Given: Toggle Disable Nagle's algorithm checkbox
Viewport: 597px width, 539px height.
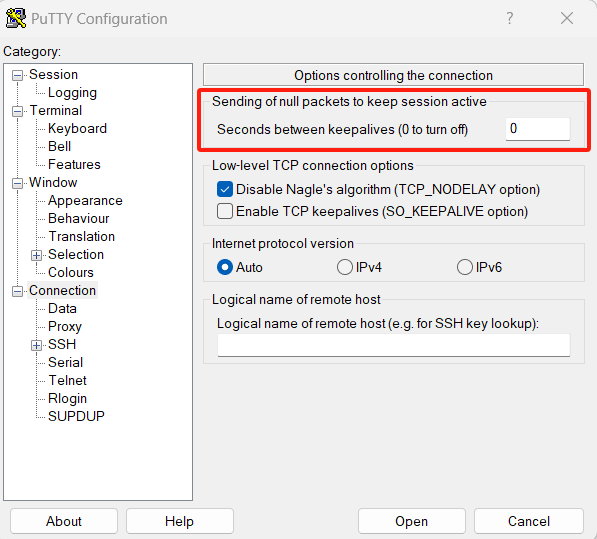Looking at the screenshot, I should click(x=225, y=189).
